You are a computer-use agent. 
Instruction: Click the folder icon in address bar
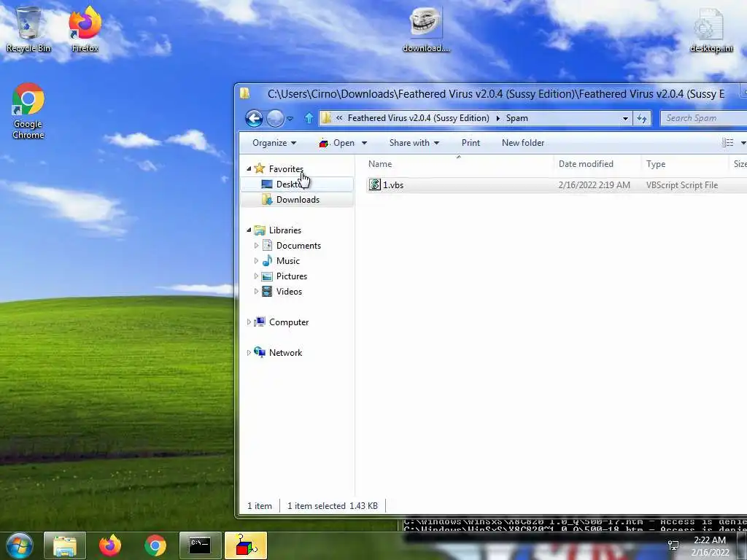pos(326,118)
